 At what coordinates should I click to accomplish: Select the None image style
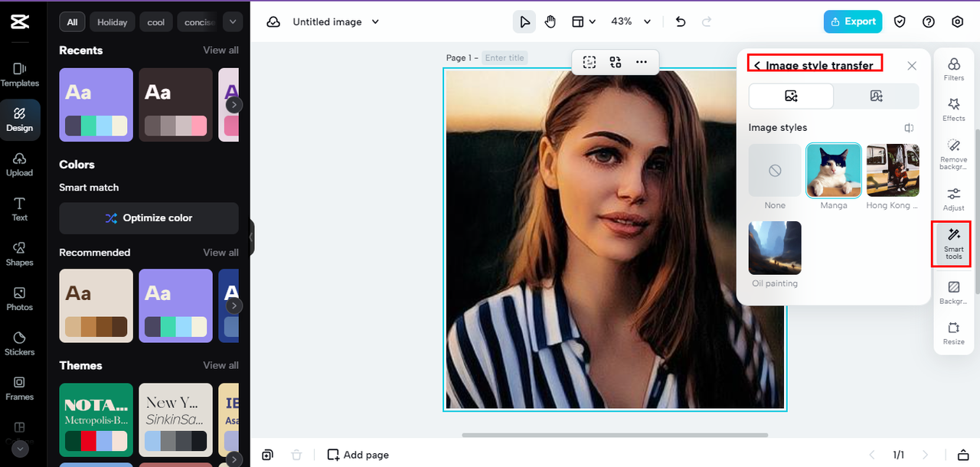pyautogui.click(x=775, y=171)
